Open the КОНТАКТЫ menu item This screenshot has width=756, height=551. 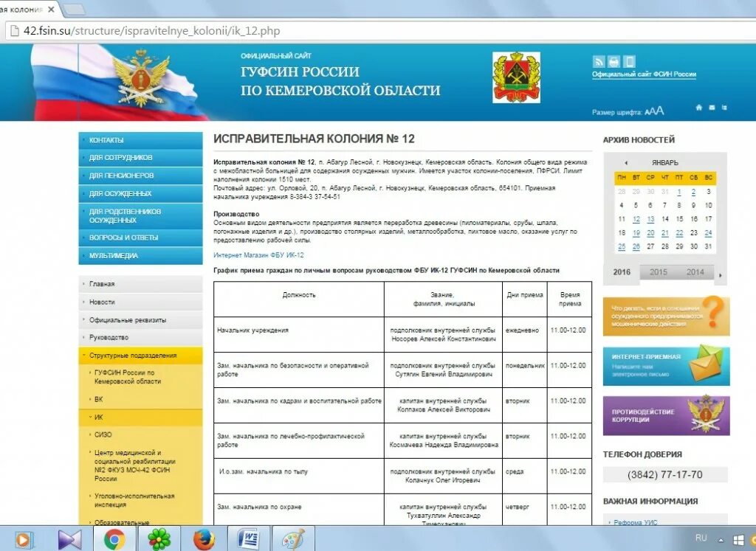point(140,140)
